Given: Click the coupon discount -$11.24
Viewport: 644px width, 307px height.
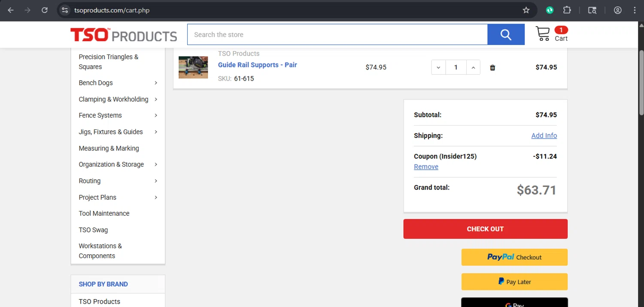Looking at the screenshot, I should click(x=545, y=156).
